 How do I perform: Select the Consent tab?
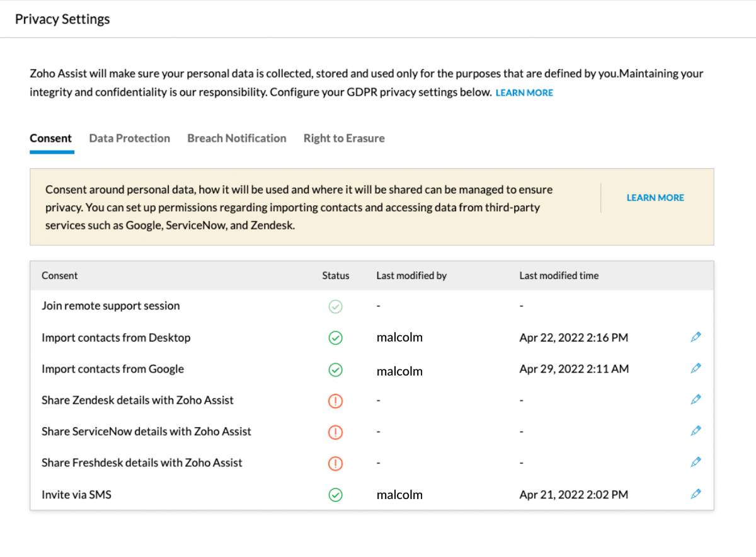[51, 138]
